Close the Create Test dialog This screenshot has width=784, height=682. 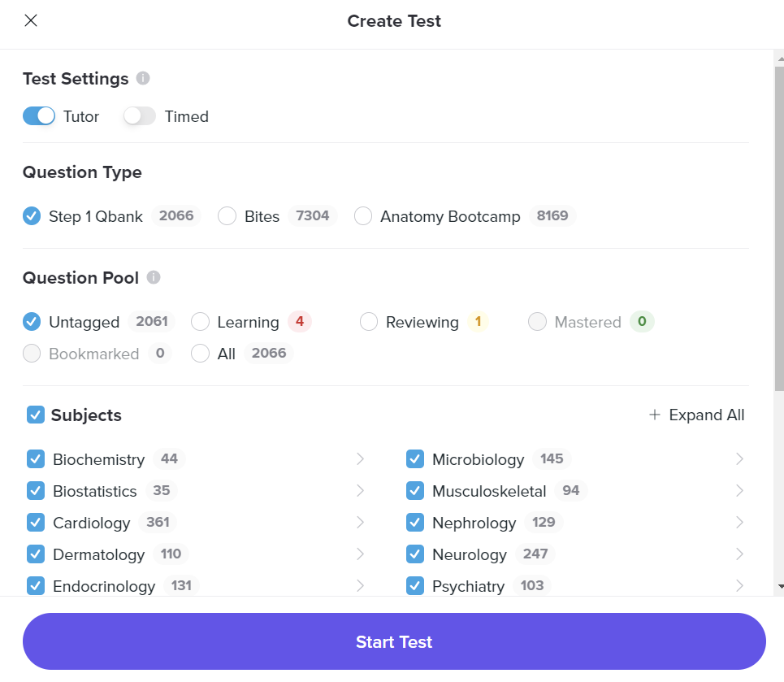pos(31,20)
